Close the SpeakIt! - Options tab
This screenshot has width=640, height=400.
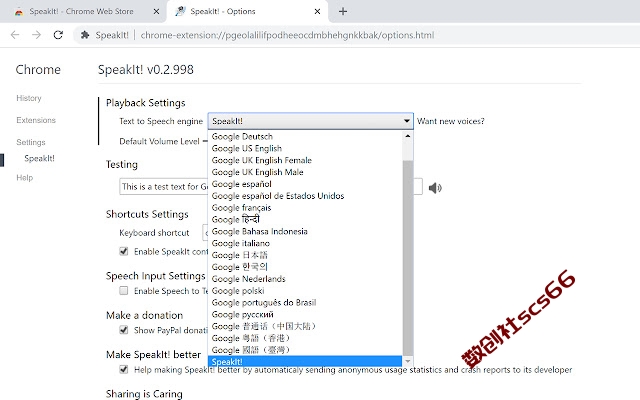point(317,11)
